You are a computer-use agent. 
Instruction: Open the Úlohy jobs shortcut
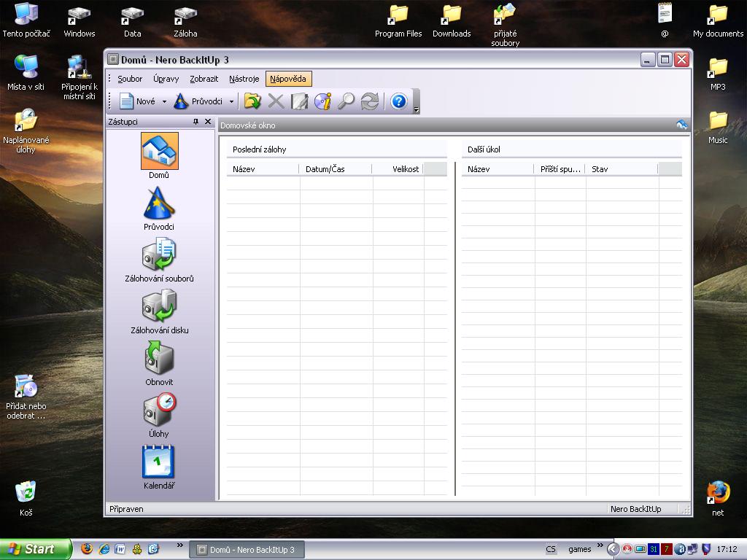159,415
